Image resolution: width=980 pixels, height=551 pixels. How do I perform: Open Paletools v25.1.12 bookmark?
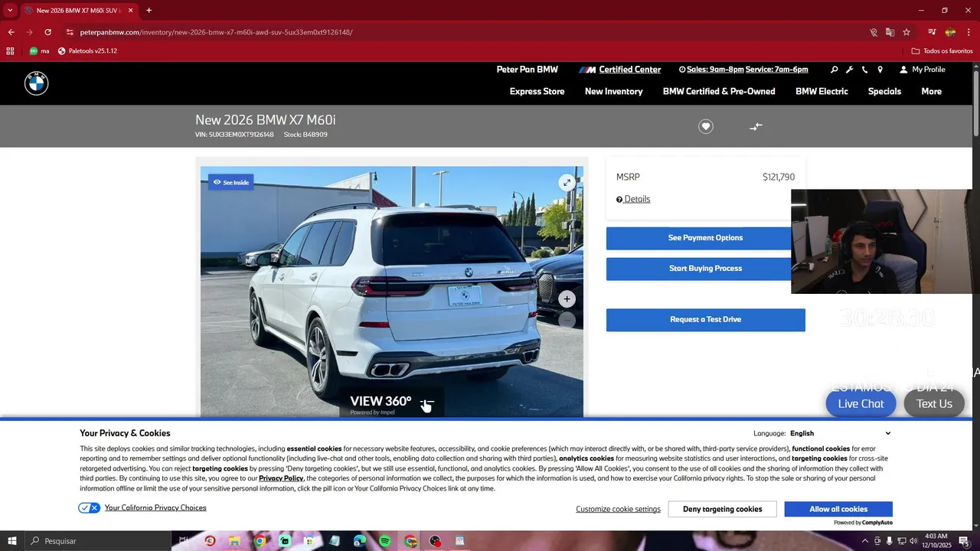coord(87,51)
